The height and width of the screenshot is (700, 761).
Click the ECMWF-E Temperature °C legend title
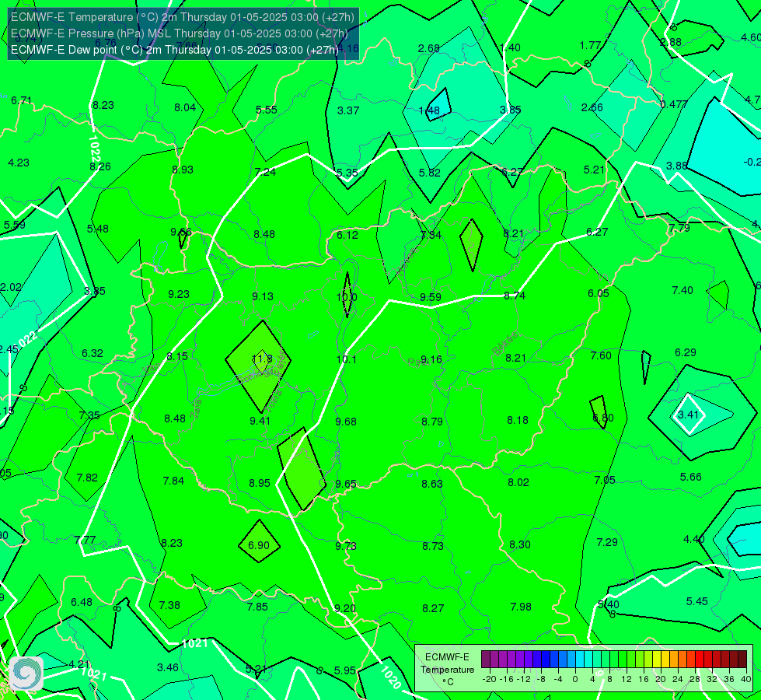pyautogui.click(x=447, y=670)
